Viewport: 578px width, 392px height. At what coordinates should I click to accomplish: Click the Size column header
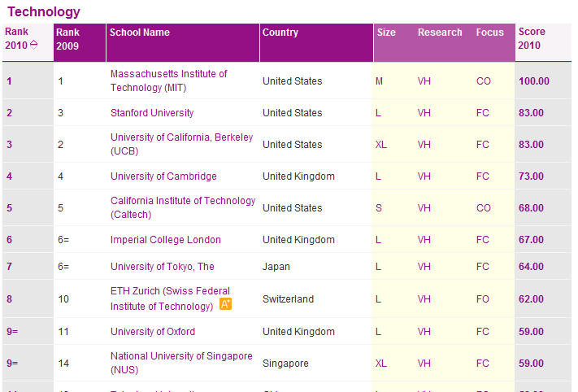(x=387, y=33)
